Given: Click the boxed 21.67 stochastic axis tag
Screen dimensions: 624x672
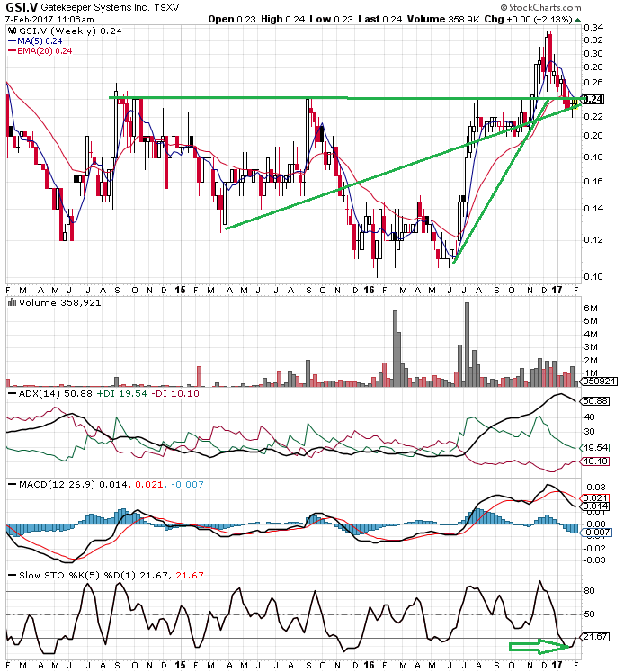Looking at the screenshot, I should [594, 636].
